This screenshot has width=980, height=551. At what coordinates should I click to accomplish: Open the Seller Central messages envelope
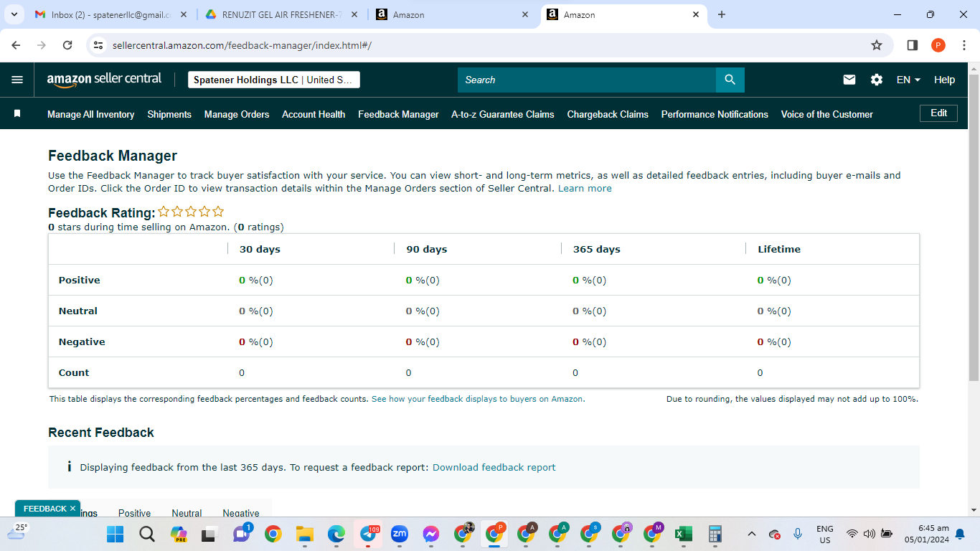click(849, 80)
